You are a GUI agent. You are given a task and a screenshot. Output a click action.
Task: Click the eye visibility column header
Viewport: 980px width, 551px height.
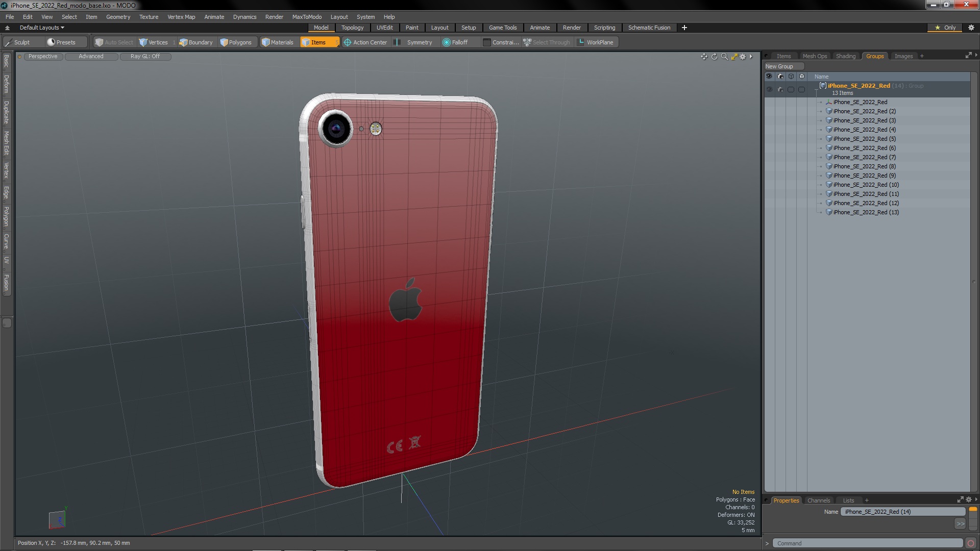(769, 77)
